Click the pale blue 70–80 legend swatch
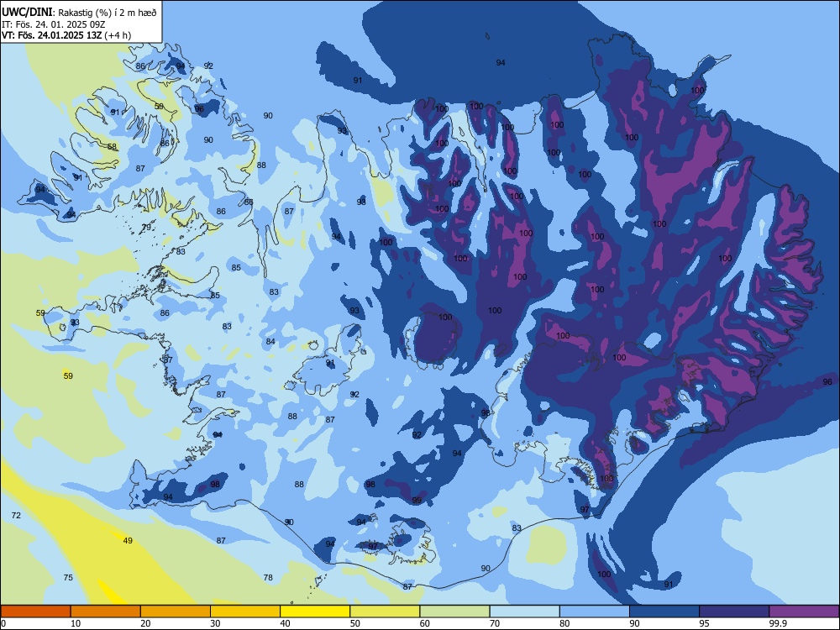This screenshot has width=840, height=630. pyautogui.click(x=524, y=612)
